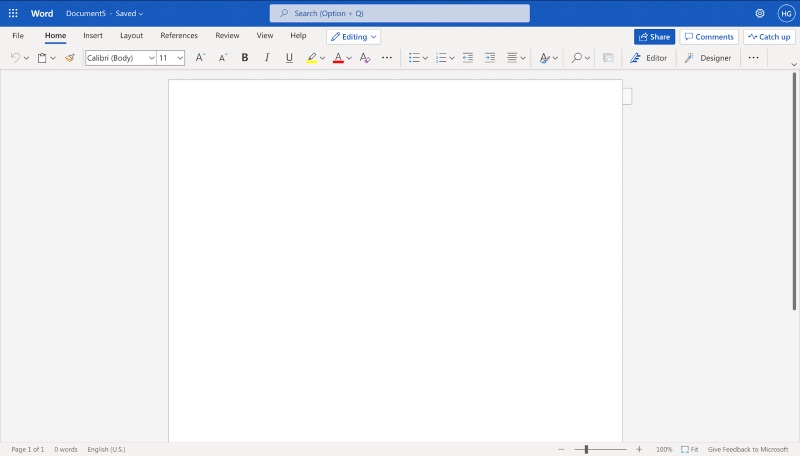Click the Share button
Screen dimensions: 800x456
(x=655, y=37)
